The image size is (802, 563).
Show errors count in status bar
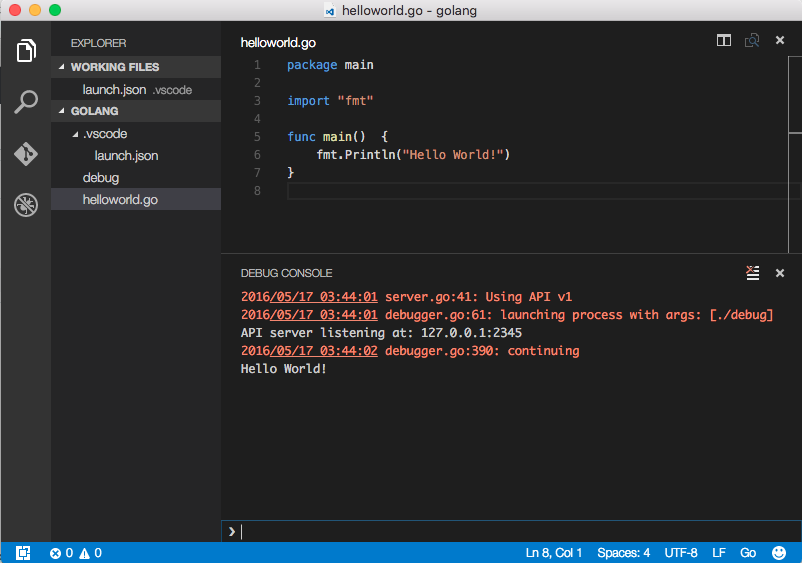point(61,553)
